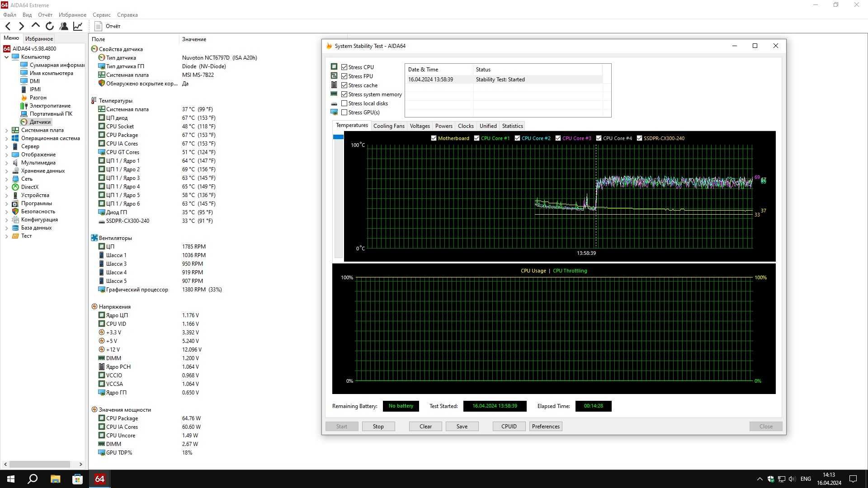Click the Напряжения section icon
The height and width of the screenshot is (488, 868).
coord(94,306)
